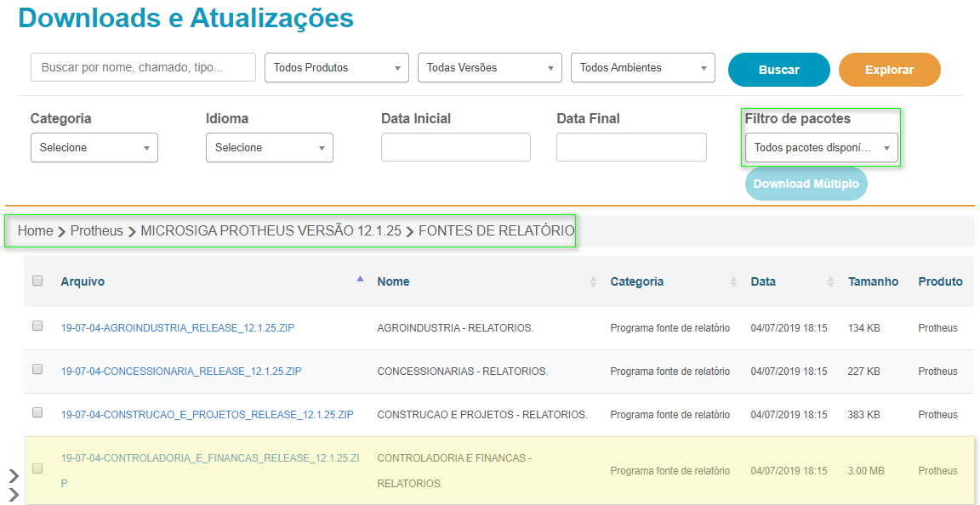Image resolution: width=980 pixels, height=505 pixels.
Task: Click the Explorar button
Action: [x=889, y=70]
